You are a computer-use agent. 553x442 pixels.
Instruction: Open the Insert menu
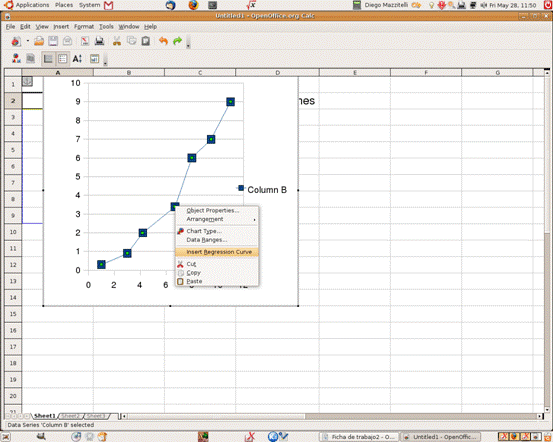pyautogui.click(x=61, y=26)
